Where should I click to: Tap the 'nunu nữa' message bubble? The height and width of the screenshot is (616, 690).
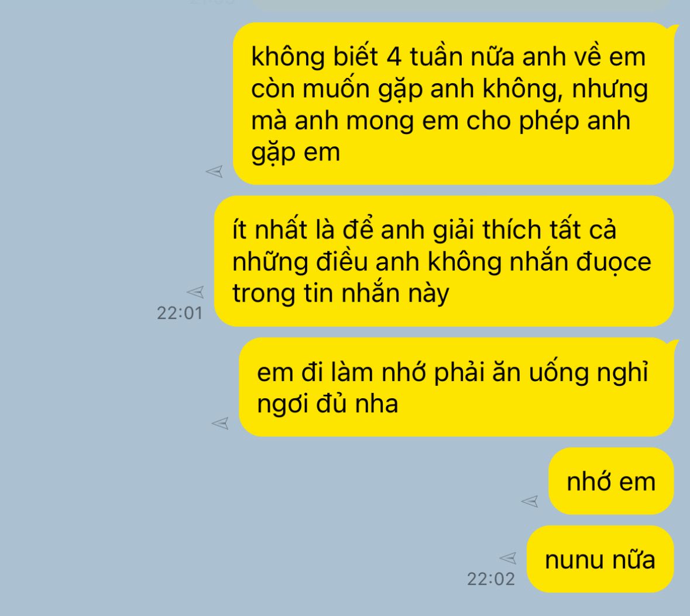coord(600,559)
